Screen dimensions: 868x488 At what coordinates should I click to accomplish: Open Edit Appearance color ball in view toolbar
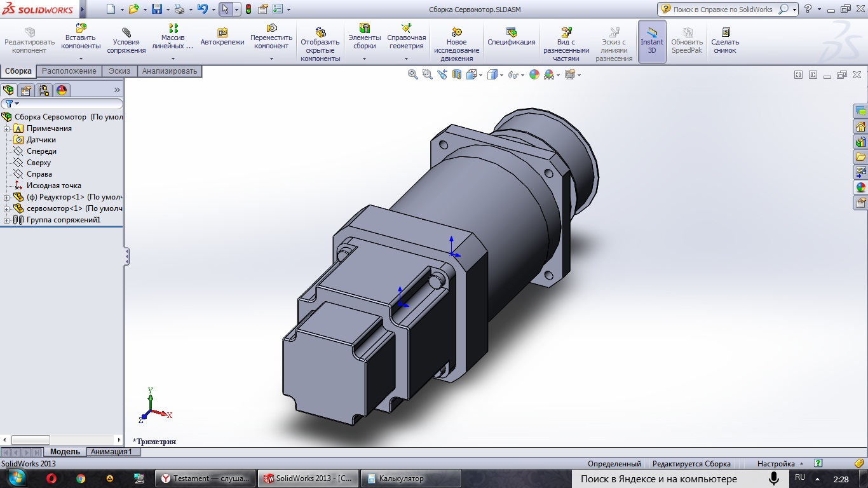tap(534, 74)
